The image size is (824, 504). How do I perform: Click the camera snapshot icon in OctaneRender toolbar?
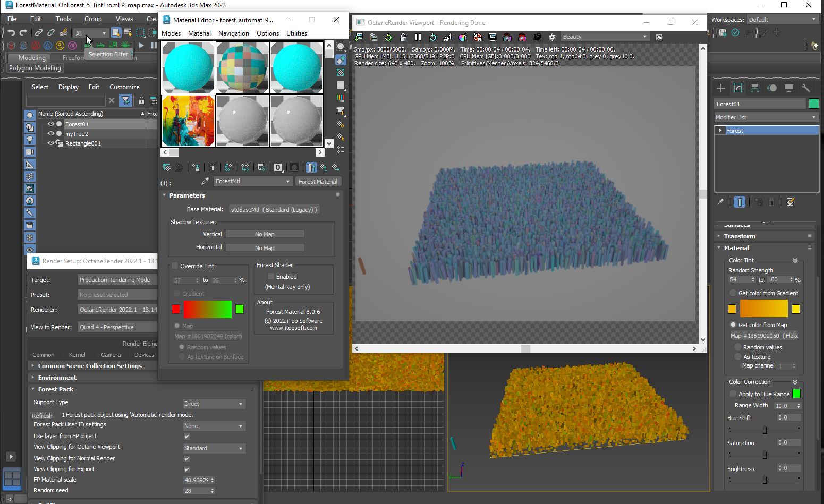tap(537, 37)
